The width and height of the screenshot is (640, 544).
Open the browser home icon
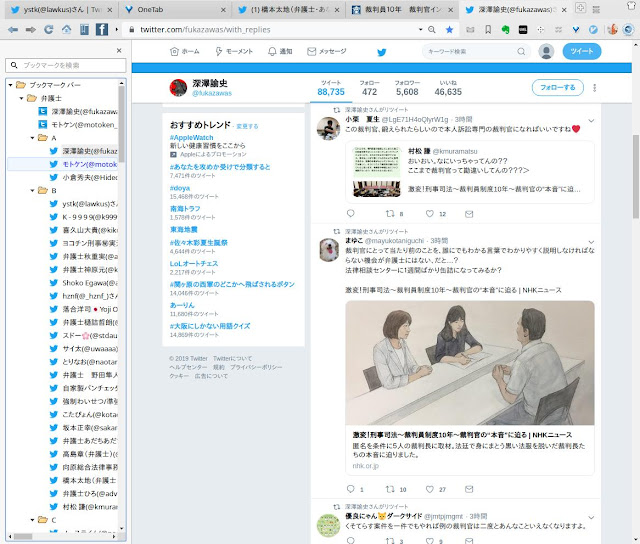[x=67, y=29]
